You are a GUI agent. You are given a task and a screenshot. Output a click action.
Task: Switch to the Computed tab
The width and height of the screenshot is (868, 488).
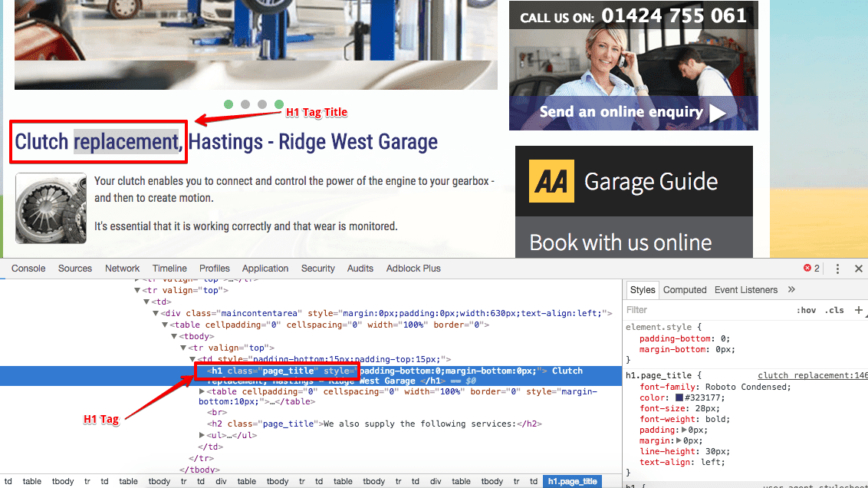(685, 289)
